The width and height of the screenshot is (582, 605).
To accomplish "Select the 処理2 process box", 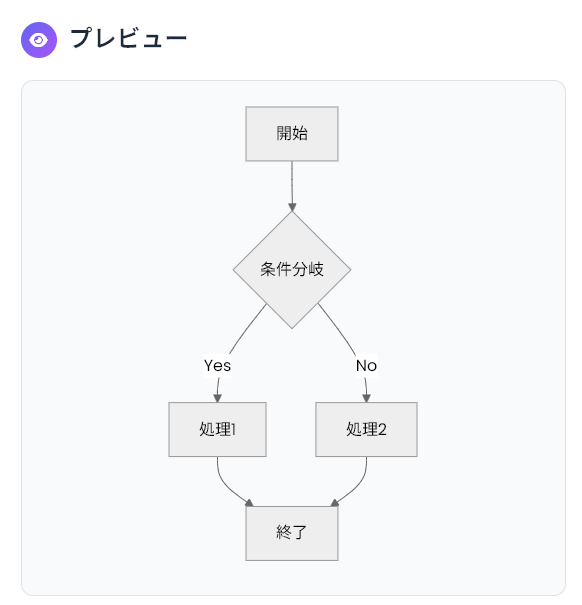I will [x=366, y=429].
